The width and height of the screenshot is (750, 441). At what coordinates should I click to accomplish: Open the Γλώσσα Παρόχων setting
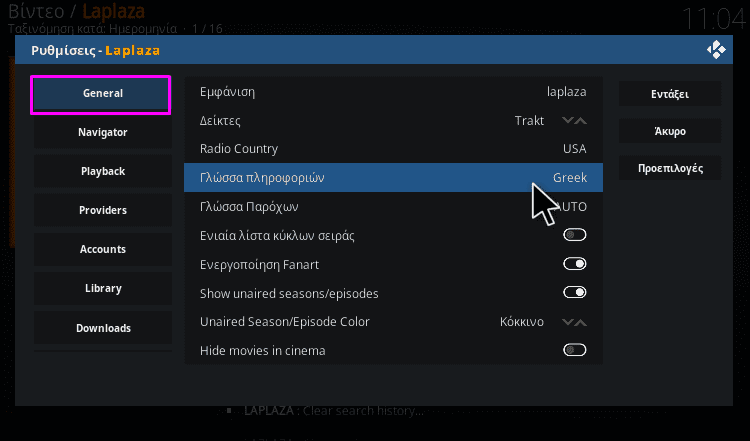(393, 207)
